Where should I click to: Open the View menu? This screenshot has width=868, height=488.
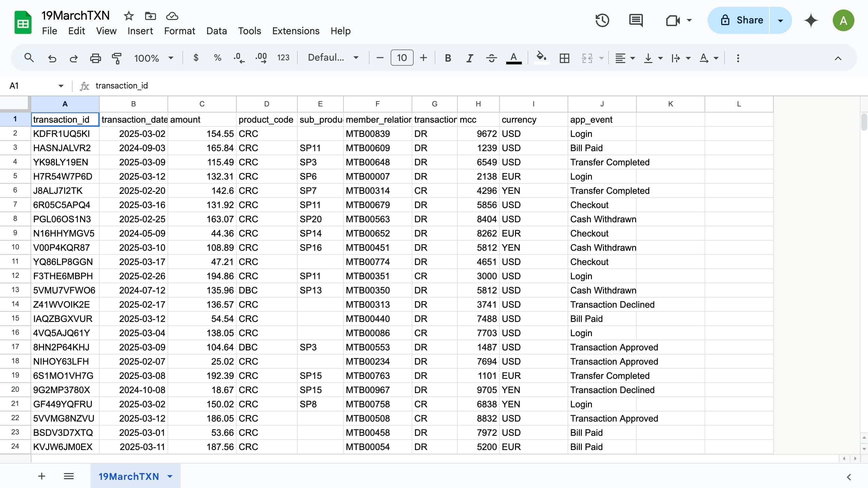point(106,31)
